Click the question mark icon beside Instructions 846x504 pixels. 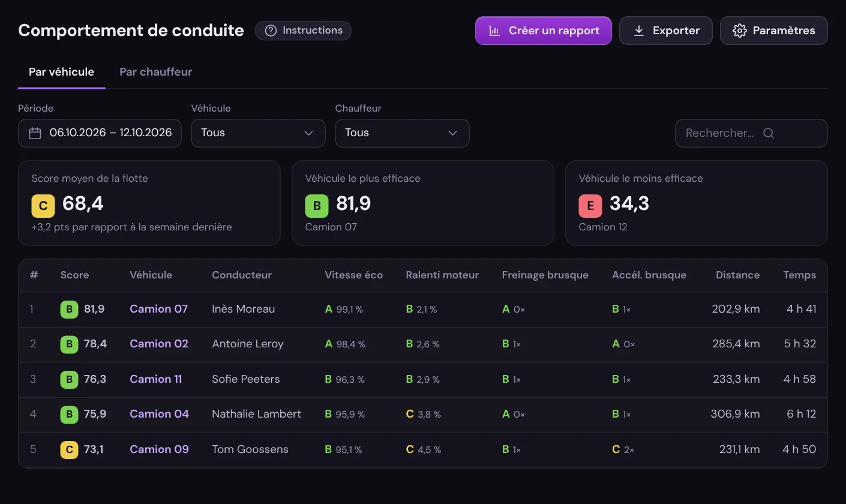(x=271, y=31)
